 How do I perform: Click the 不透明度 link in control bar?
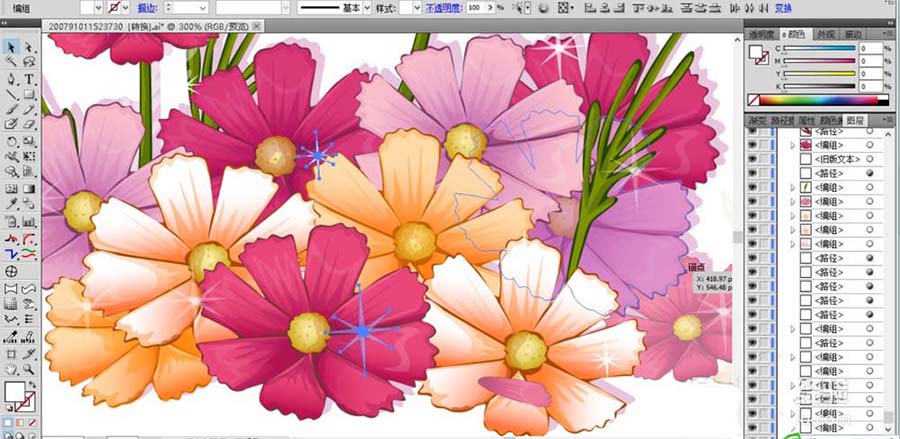(x=443, y=8)
